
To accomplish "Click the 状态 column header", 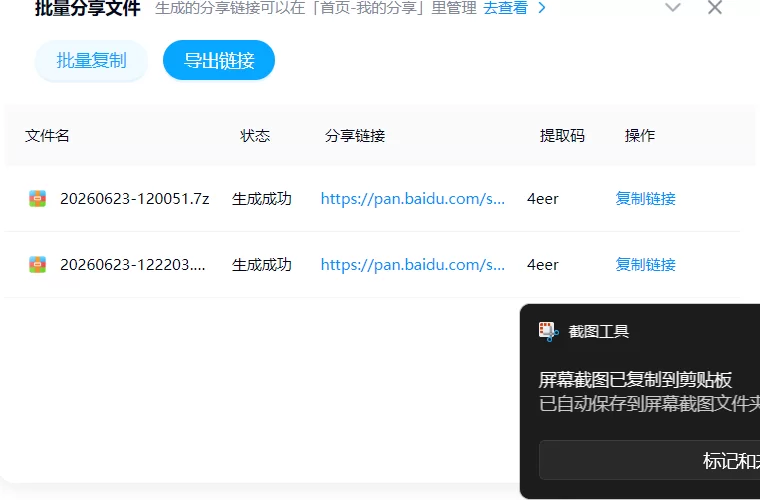I will (255, 136).
